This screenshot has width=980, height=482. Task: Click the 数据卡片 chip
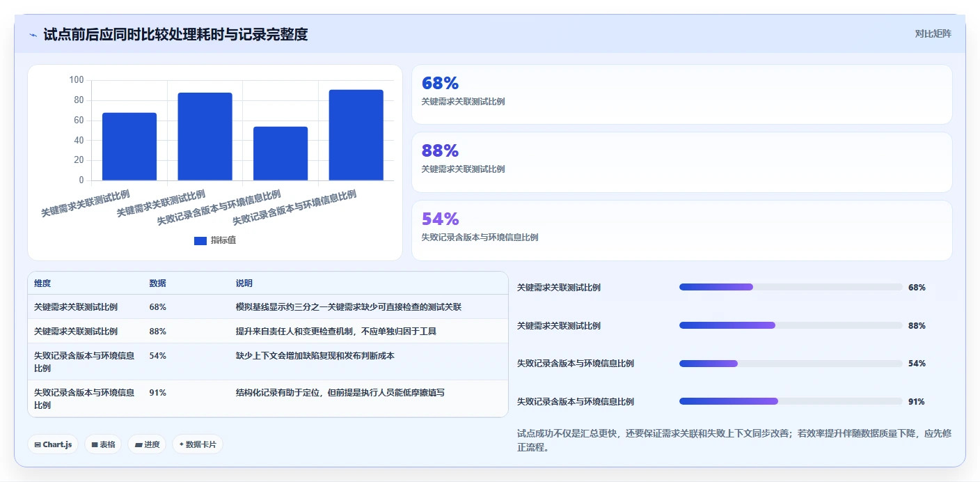coord(198,444)
